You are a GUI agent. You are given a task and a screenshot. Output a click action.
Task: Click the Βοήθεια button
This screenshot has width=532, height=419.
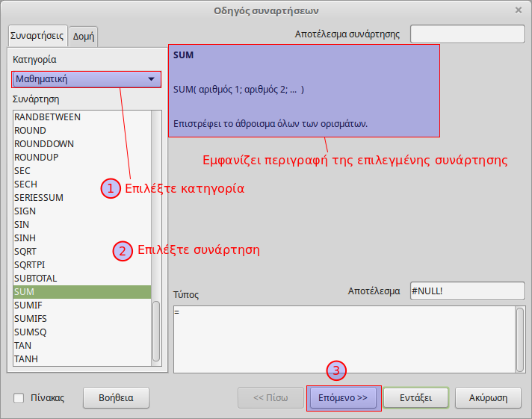pos(116,398)
